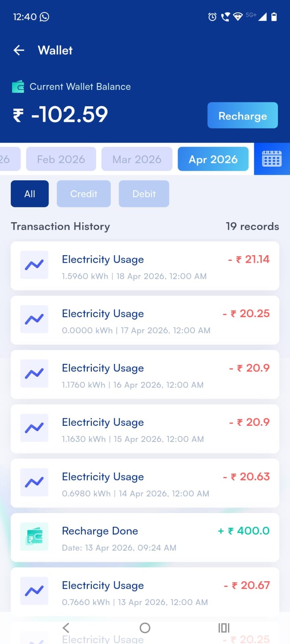
Task: Tap the recharge wallet icon for 13 Apr
Action: tap(34, 537)
